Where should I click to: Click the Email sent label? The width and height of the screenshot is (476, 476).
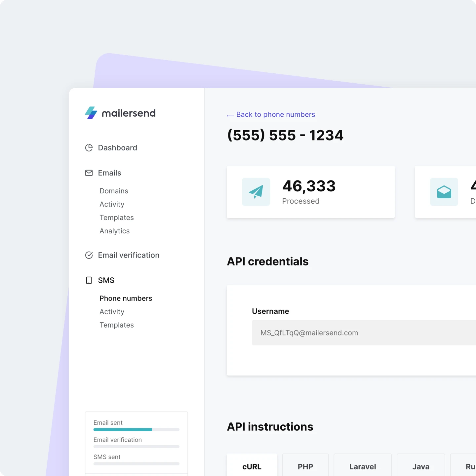pos(108,423)
